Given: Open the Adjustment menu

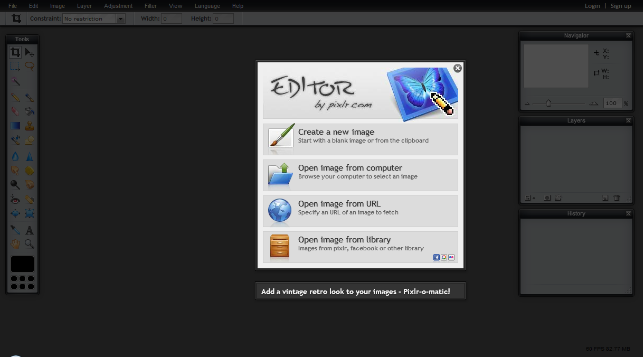Looking at the screenshot, I should pyautogui.click(x=118, y=6).
